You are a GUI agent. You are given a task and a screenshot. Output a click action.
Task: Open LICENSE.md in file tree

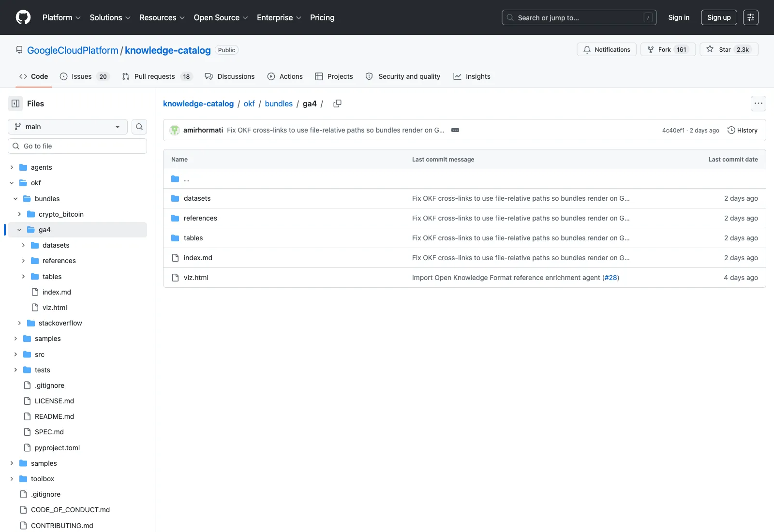click(54, 401)
